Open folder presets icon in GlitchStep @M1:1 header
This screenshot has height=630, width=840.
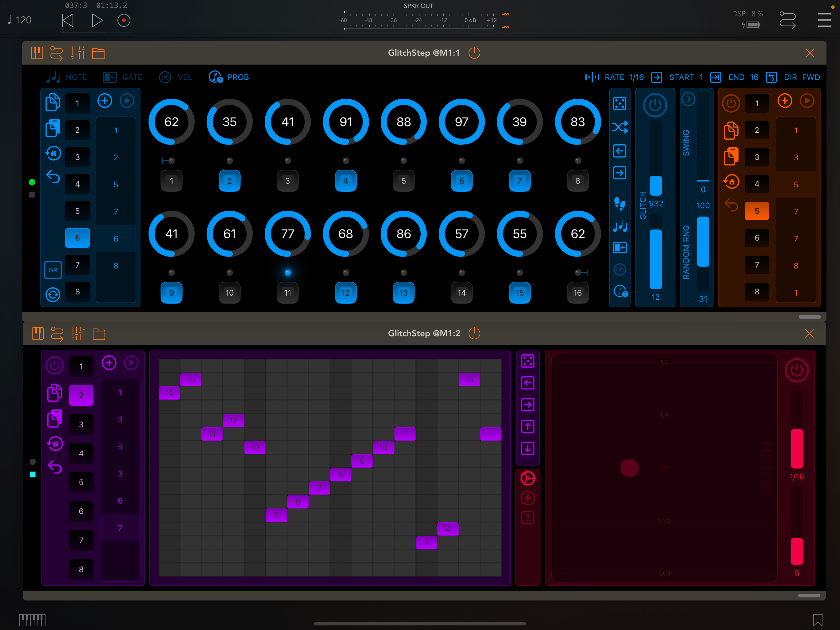(x=98, y=53)
